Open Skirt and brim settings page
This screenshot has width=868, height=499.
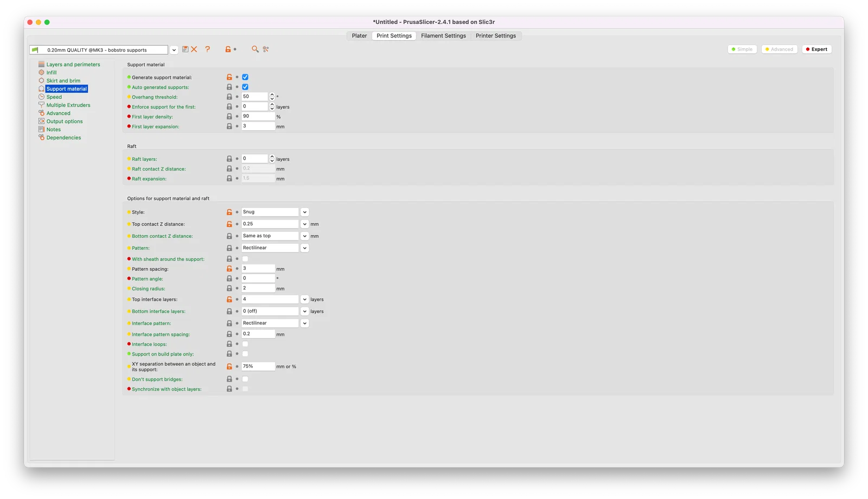(x=63, y=81)
